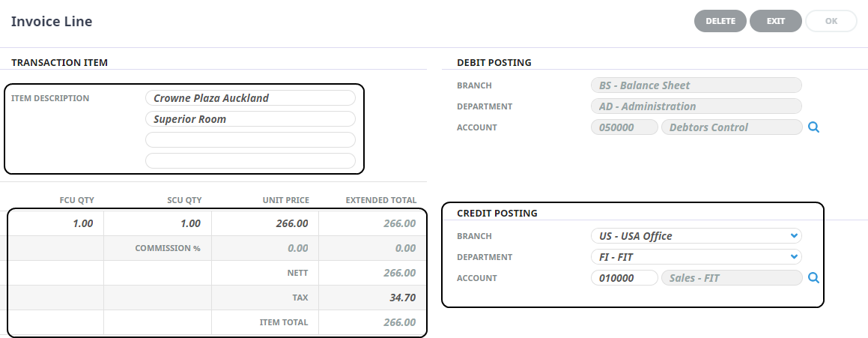Click the SCU Qty value cell
Image resolution: width=868 pixels, height=338 pixels.
click(158, 223)
